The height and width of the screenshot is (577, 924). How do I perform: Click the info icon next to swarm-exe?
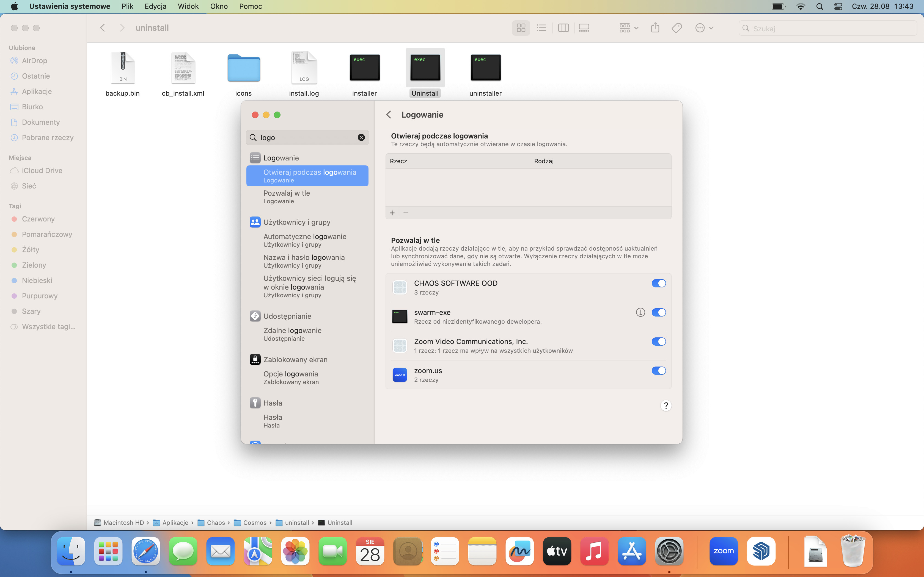pyautogui.click(x=640, y=313)
